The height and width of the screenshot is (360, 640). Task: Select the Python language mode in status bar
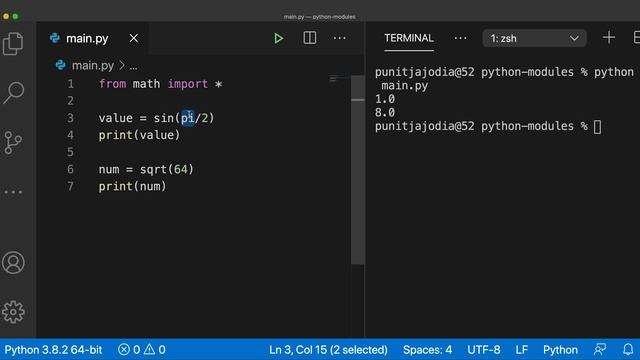[x=560, y=350]
